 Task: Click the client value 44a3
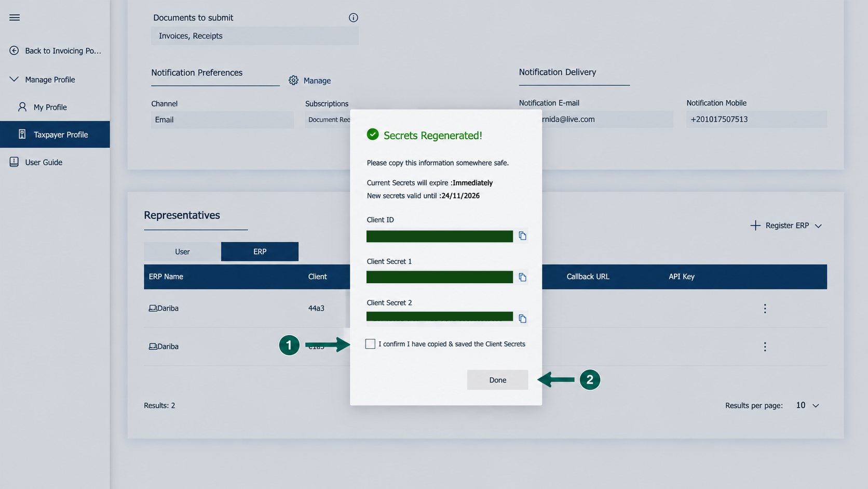coord(316,308)
